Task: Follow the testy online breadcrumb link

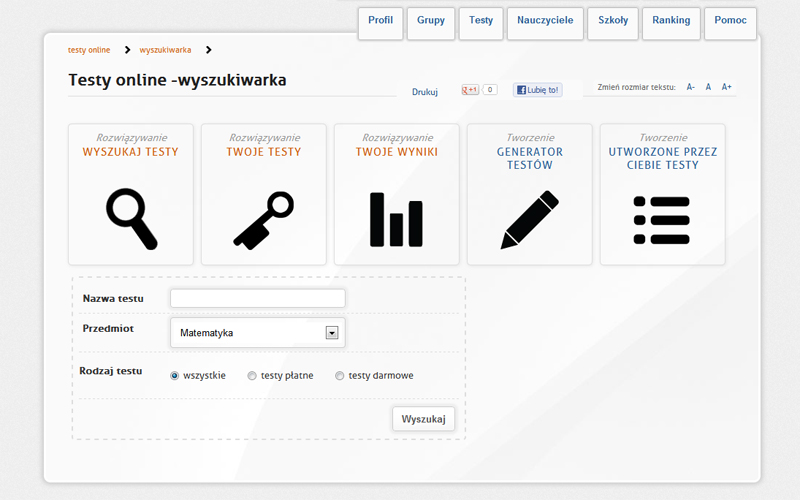Action: [89, 50]
